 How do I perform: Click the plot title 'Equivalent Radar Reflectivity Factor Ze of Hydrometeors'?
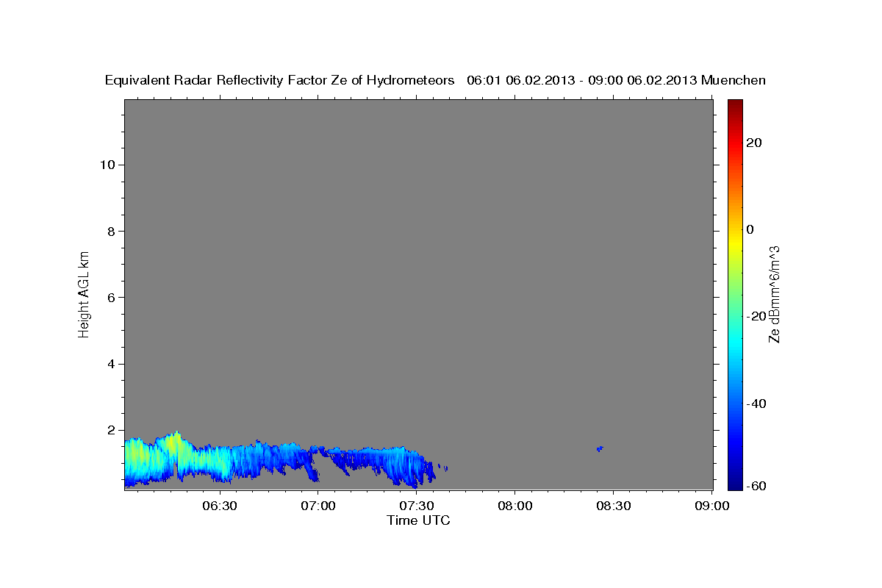tap(280, 81)
